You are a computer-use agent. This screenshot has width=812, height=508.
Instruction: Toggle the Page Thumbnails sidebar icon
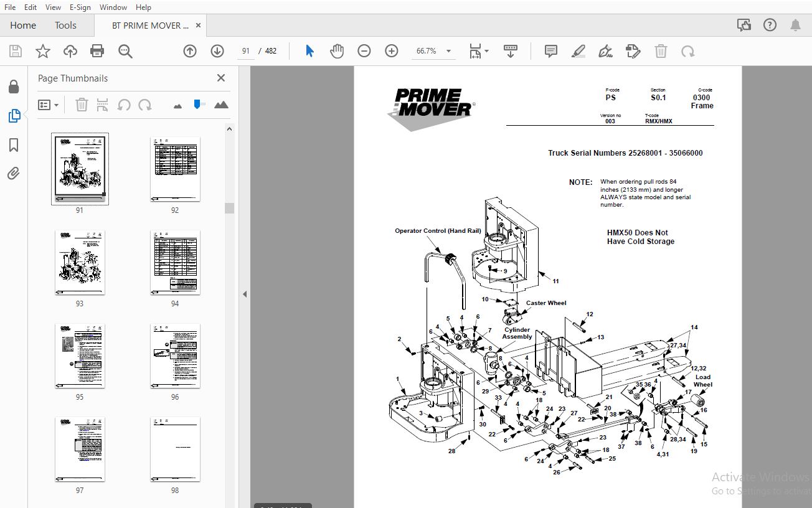click(14, 116)
